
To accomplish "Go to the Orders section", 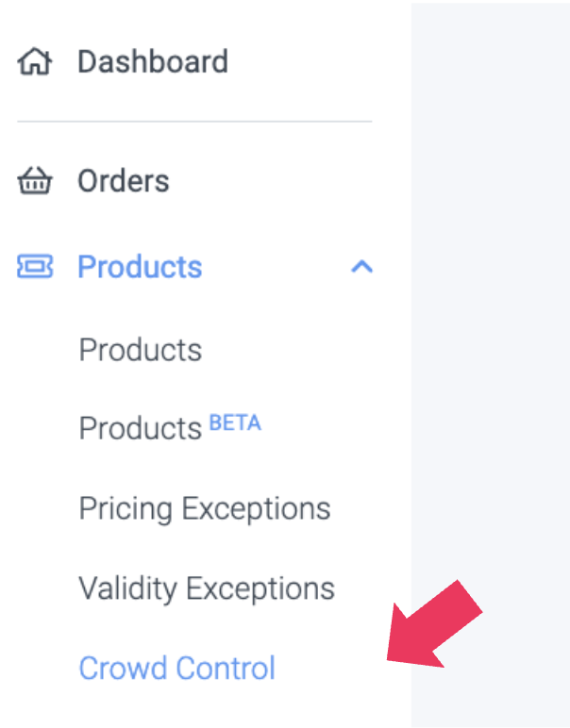I will click(123, 181).
